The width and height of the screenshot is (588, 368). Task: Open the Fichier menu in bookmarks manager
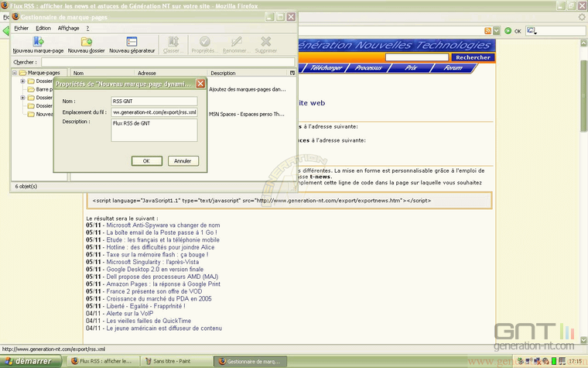[x=22, y=28]
